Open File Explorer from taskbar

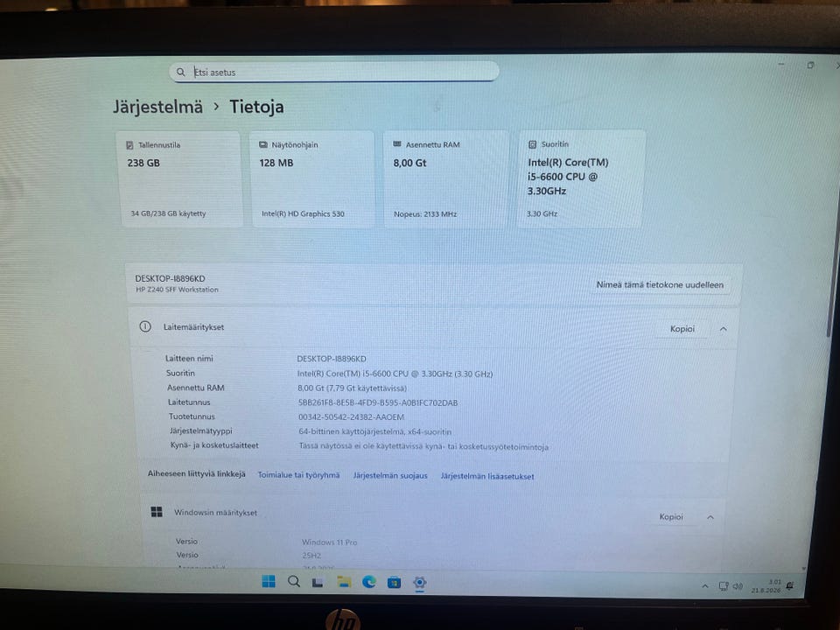pyautogui.click(x=343, y=582)
